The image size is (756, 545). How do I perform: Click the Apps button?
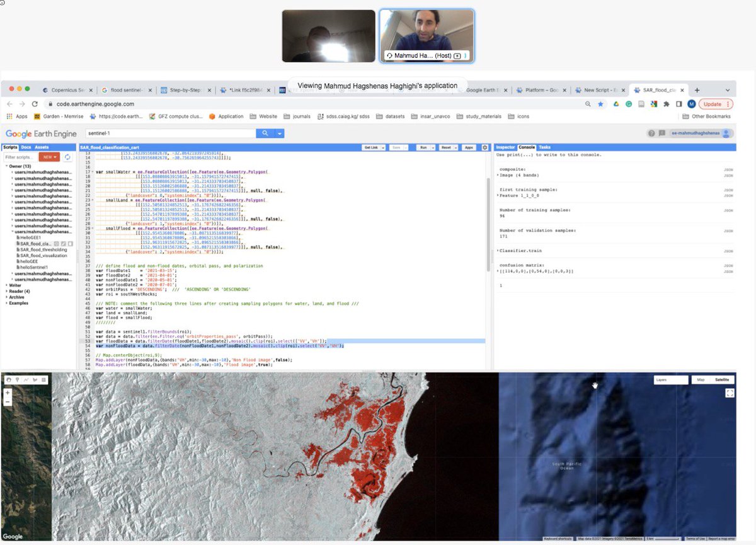(x=469, y=147)
